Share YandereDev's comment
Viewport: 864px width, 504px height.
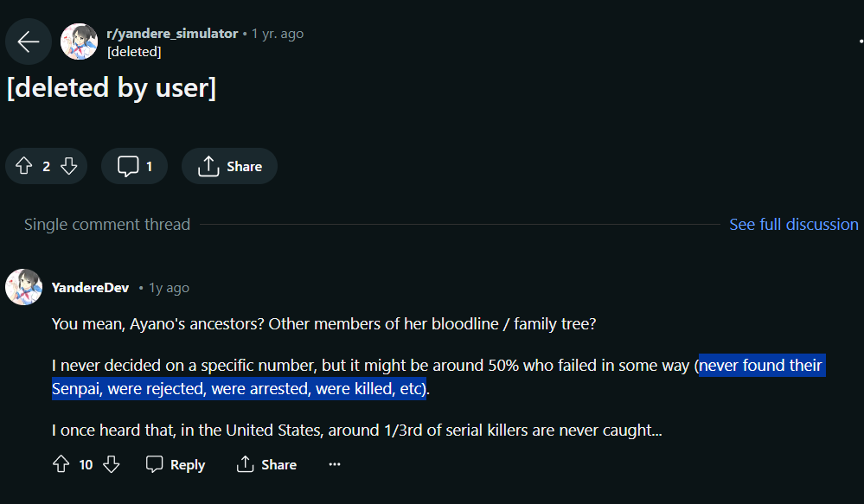click(266, 464)
